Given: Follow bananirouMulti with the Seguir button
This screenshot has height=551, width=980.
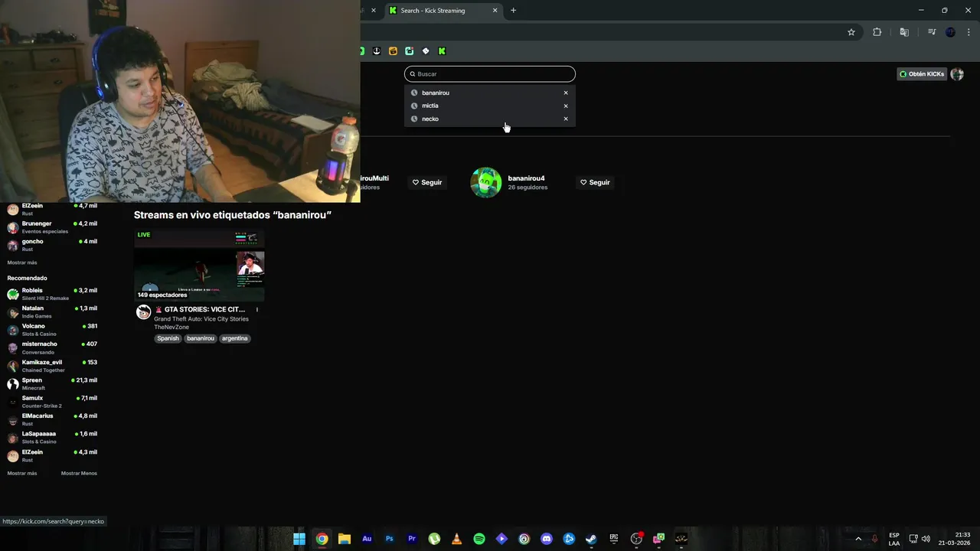Looking at the screenshot, I should pos(427,182).
